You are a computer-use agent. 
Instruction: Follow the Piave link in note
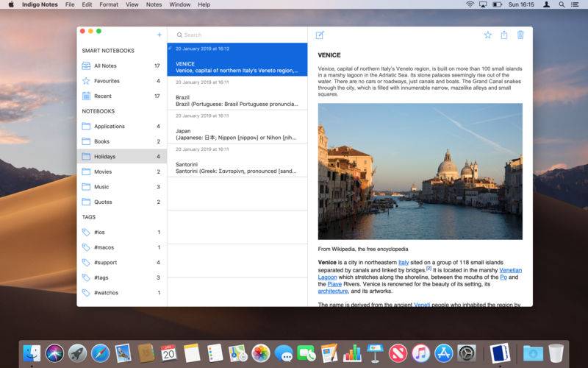(334, 284)
